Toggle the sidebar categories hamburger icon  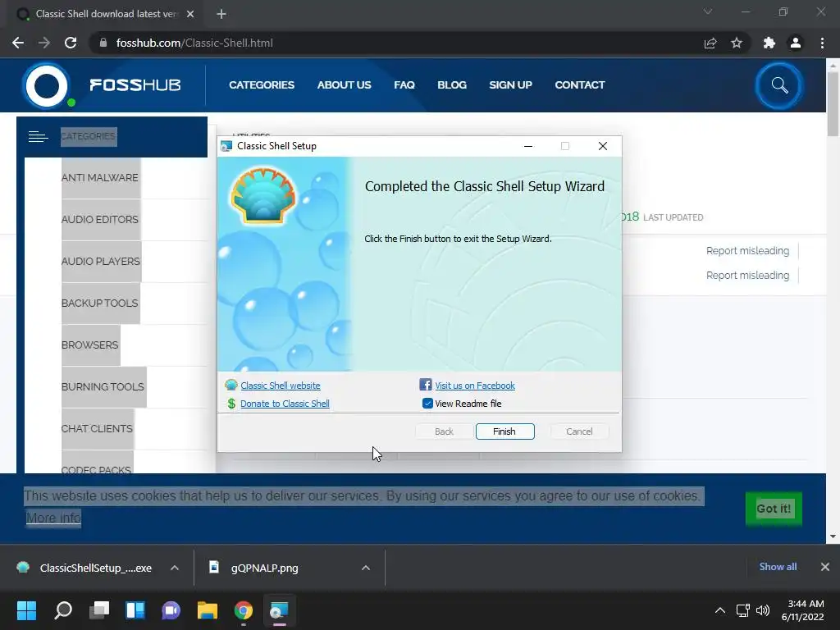pyautogui.click(x=38, y=137)
